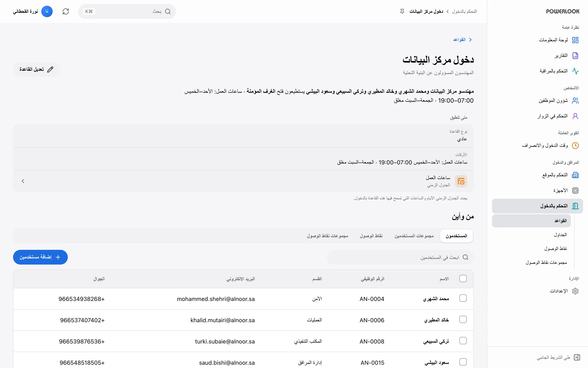This screenshot has height=368, width=588.
Task: Open لوحة المعلومات dashboard icon
Action: tap(575, 40)
